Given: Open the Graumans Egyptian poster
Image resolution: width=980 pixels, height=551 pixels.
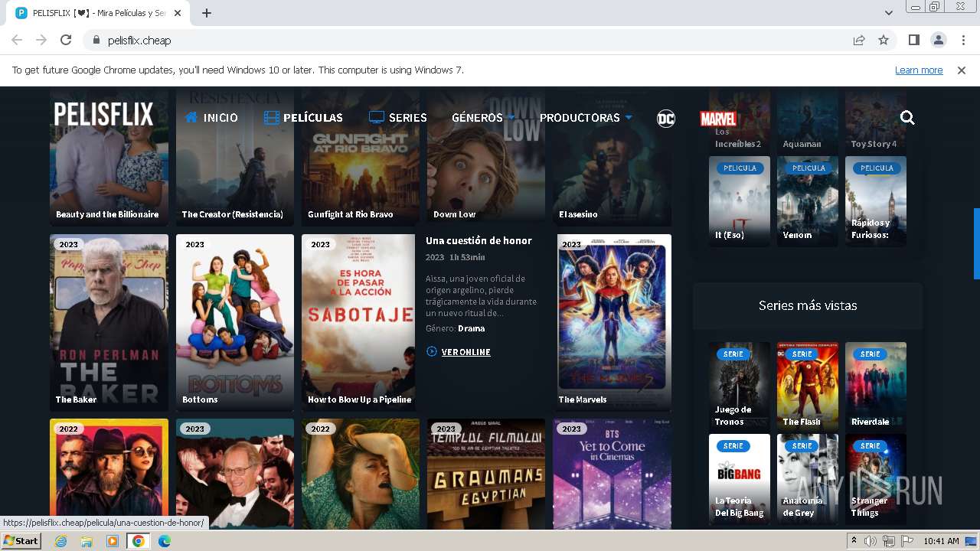Looking at the screenshot, I should point(486,474).
